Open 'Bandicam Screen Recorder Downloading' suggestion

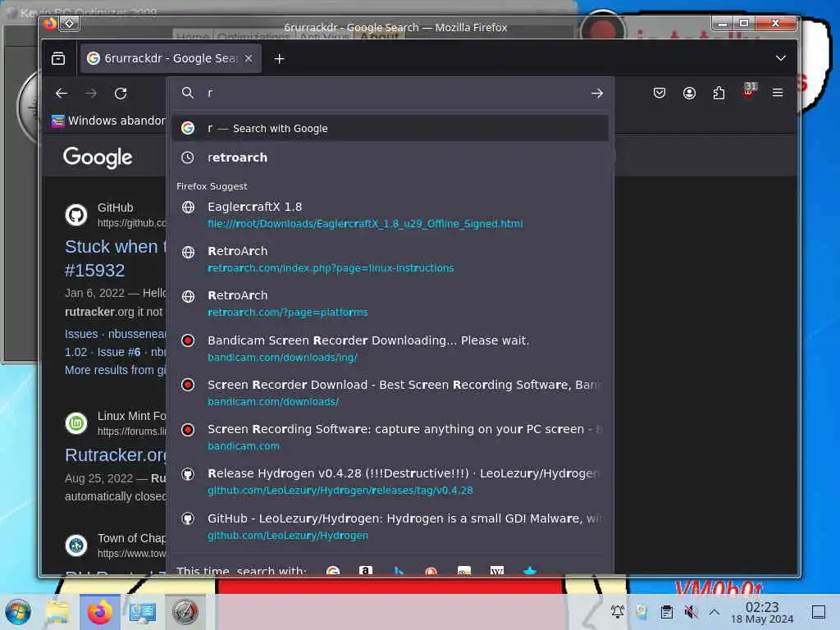pyautogui.click(x=390, y=349)
